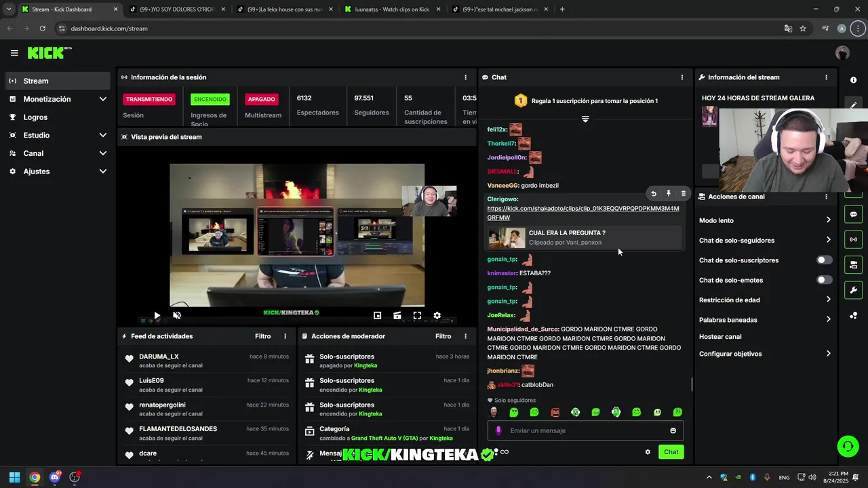Image resolution: width=868 pixels, height=488 pixels.
Task: Open the Chat panel three-dot menu
Action: [x=682, y=77]
